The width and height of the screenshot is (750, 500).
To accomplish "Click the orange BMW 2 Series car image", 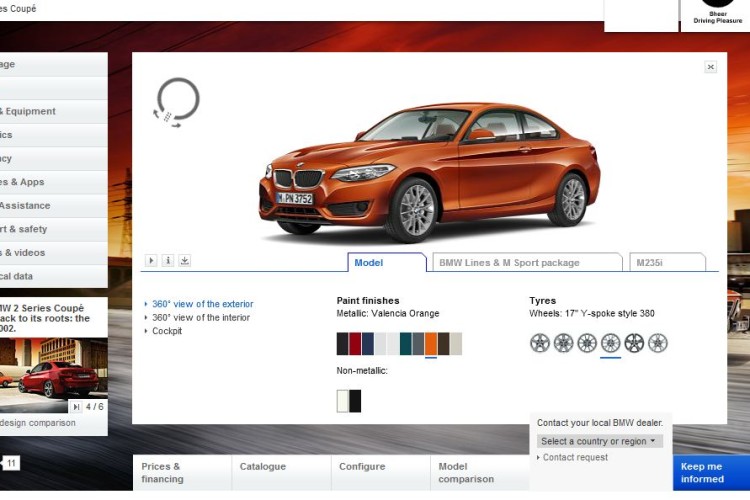I will (430, 173).
